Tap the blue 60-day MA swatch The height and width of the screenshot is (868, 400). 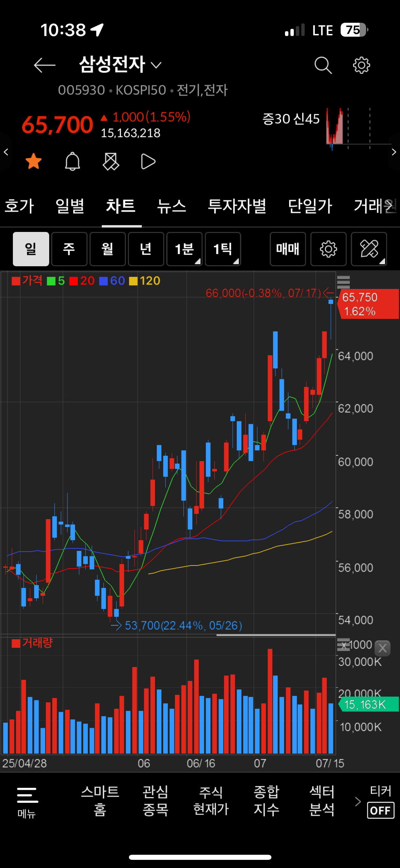(x=103, y=281)
